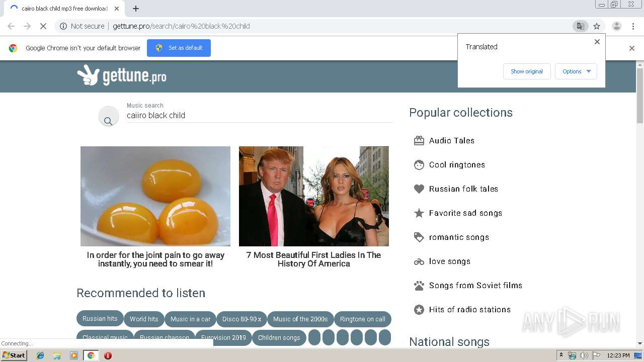The height and width of the screenshot is (362, 644).
Task: Expand the translation Options dropdown
Action: point(576,71)
